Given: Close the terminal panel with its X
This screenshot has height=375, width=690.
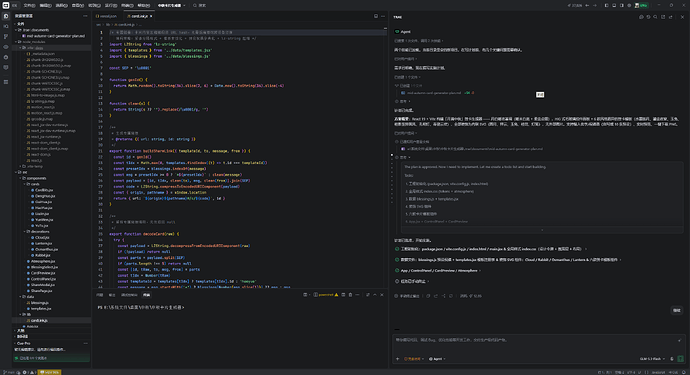Looking at the screenshot, I should click(382, 295).
